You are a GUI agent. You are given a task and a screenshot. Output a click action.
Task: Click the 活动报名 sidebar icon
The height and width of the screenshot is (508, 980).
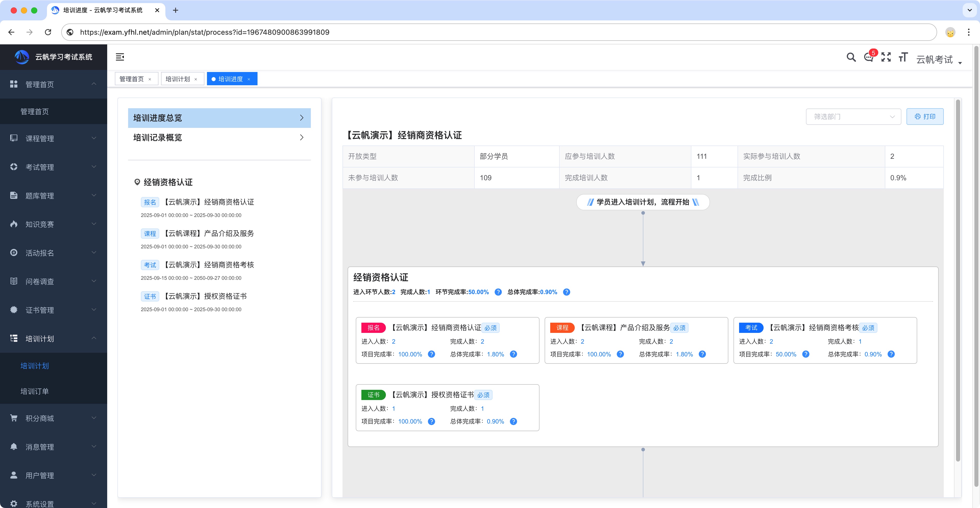[x=14, y=252]
